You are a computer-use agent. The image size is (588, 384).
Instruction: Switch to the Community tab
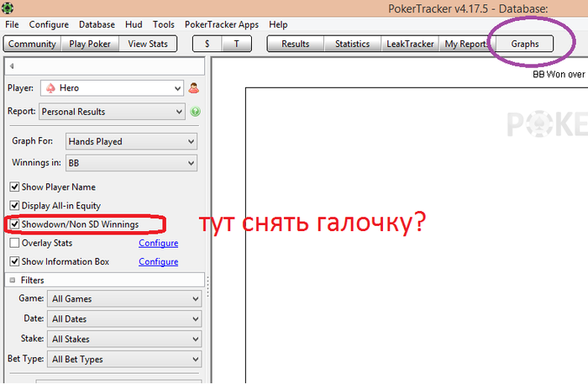point(32,44)
